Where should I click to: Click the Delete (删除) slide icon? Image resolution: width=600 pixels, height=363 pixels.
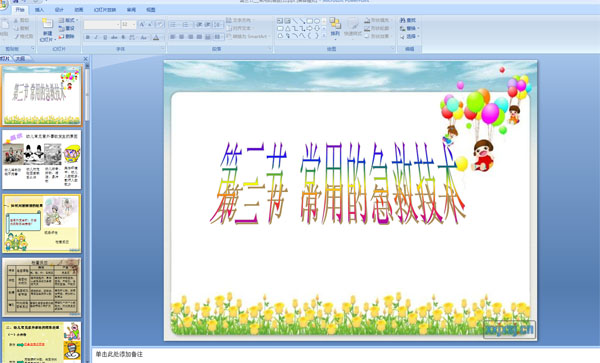pyautogui.click(x=61, y=37)
